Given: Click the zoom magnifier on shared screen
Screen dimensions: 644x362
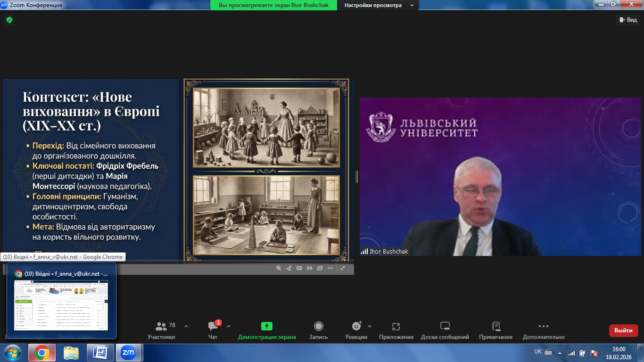Looking at the screenshot, I should [x=279, y=268].
